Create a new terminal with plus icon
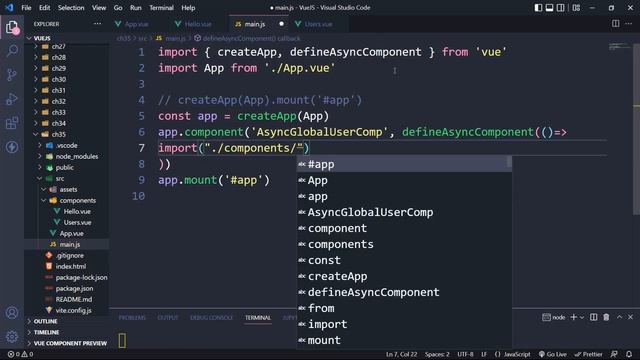Screen dimensions: 640x360 pos(573,317)
